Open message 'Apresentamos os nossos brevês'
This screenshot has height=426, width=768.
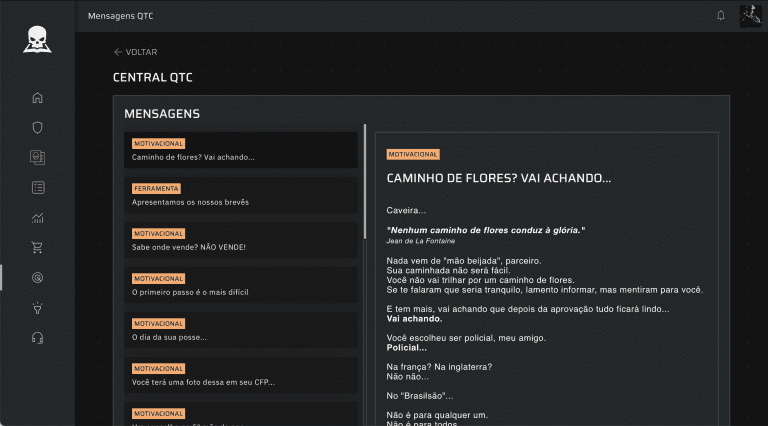[x=240, y=195]
